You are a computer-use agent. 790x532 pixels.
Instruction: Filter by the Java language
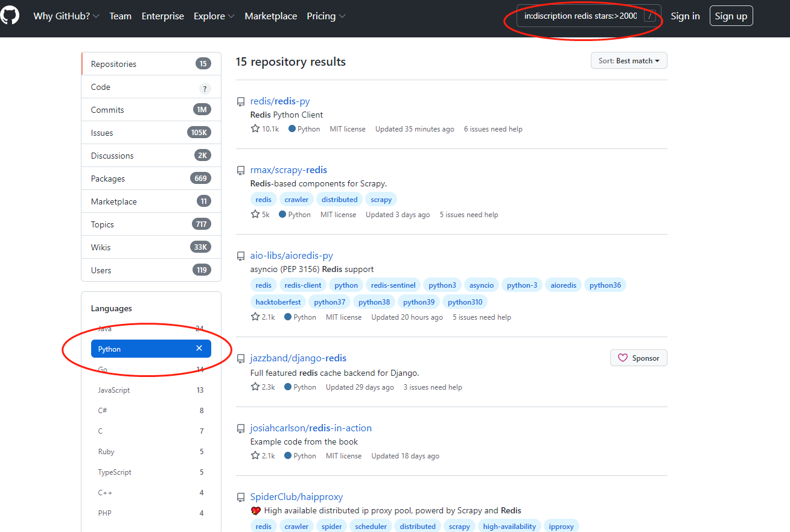click(151, 329)
